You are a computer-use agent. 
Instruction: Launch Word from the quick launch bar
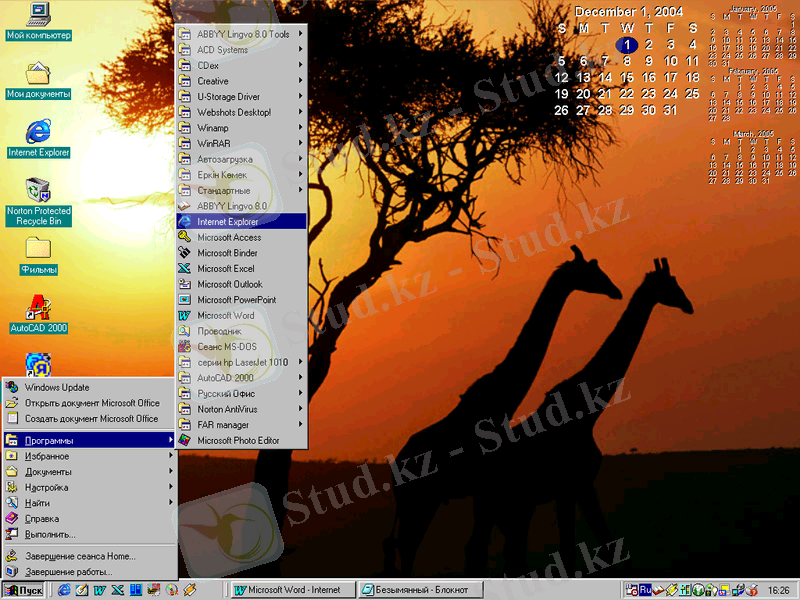pos(100,590)
